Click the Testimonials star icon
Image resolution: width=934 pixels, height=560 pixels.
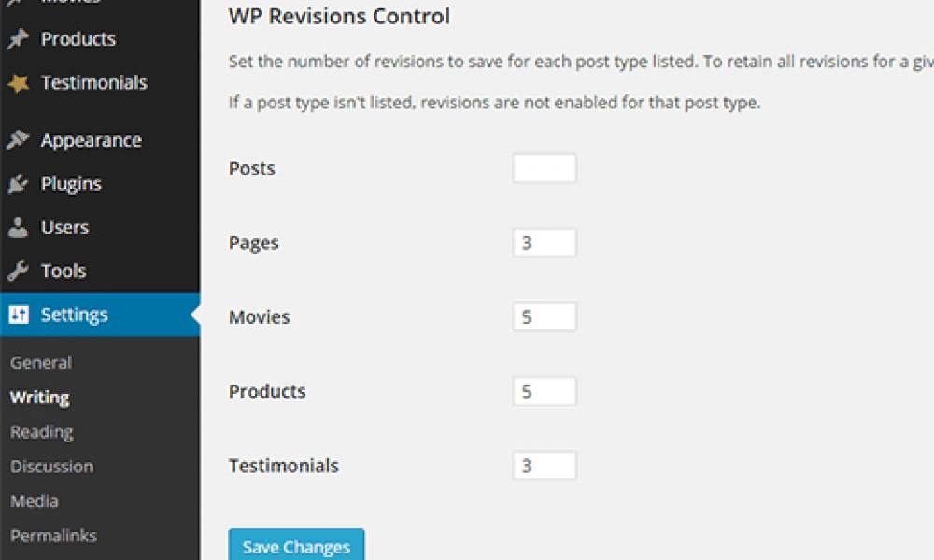click(18, 83)
